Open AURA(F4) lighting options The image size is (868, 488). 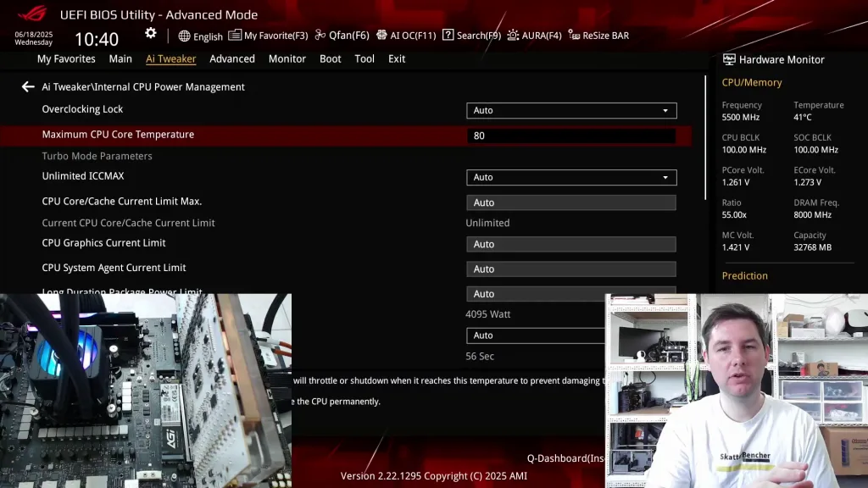click(x=534, y=36)
